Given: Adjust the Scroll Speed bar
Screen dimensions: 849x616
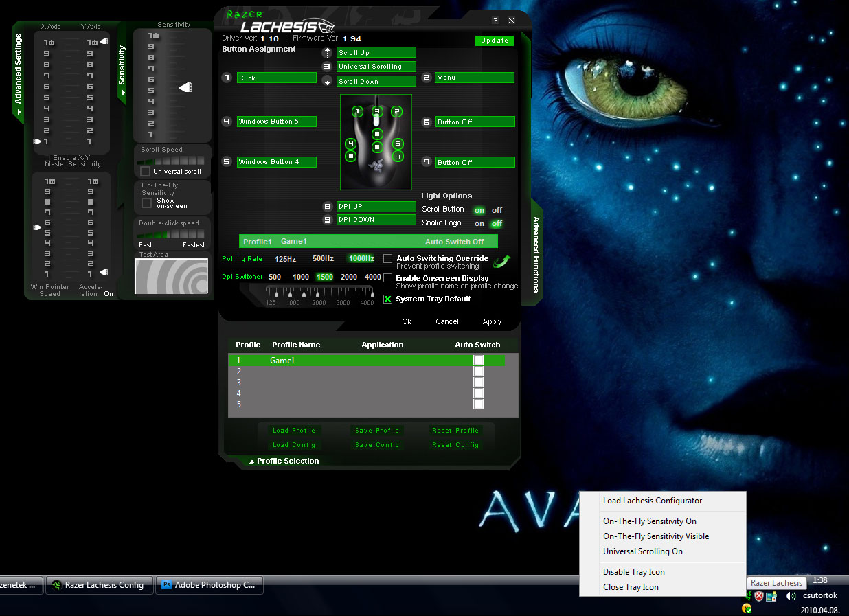Looking at the screenshot, I should 171,160.
